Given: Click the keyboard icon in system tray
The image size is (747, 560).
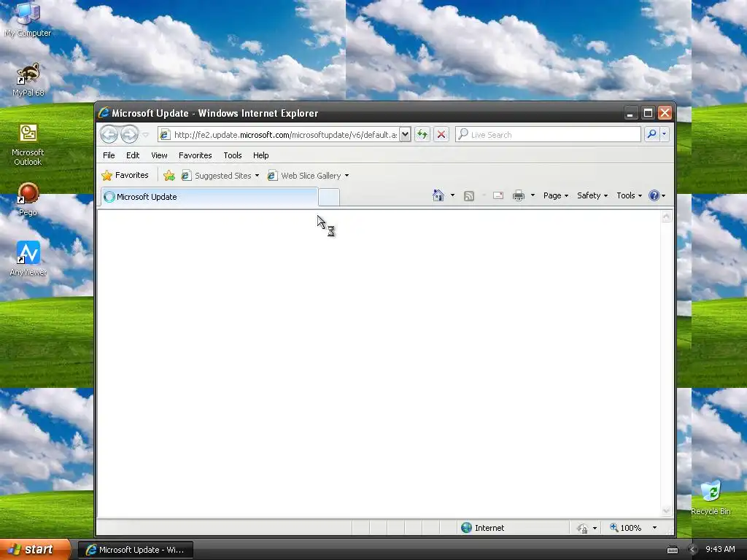Looking at the screenshot, I should [672, 550].
